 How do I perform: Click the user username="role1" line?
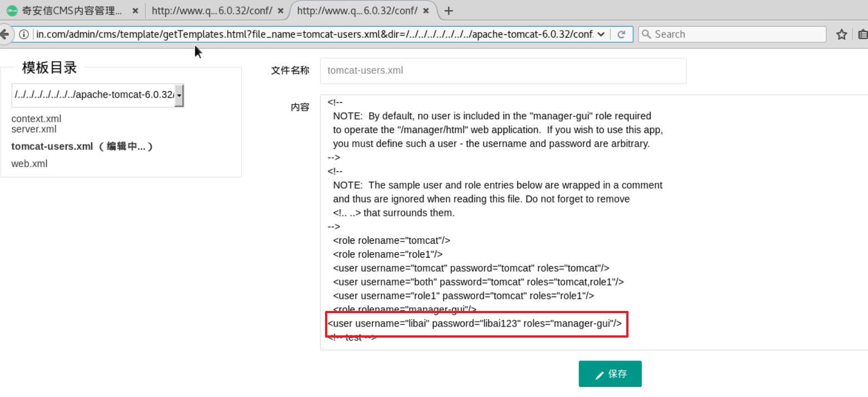pyautogui.click(x=463, y=295)
